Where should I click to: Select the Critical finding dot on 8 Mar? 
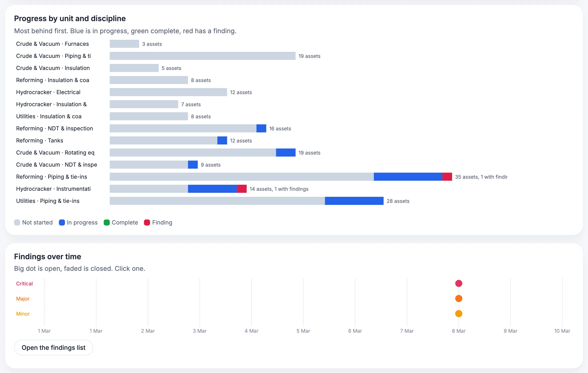[459, 283]
